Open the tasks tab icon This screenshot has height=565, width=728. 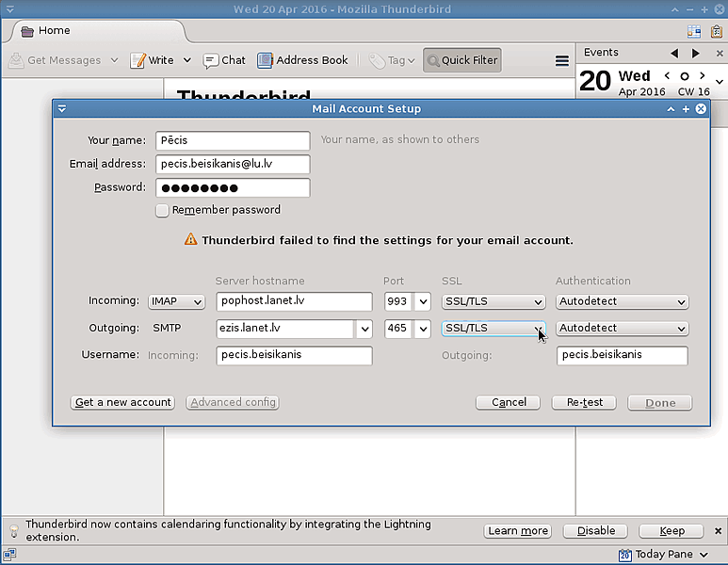click(717, 31)
